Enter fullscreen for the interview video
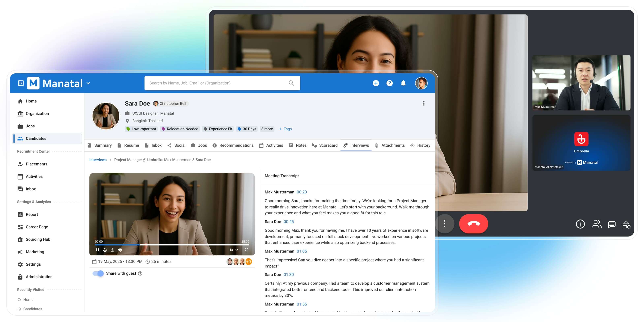Screen dimensions: 644x322 pos(247,250)
